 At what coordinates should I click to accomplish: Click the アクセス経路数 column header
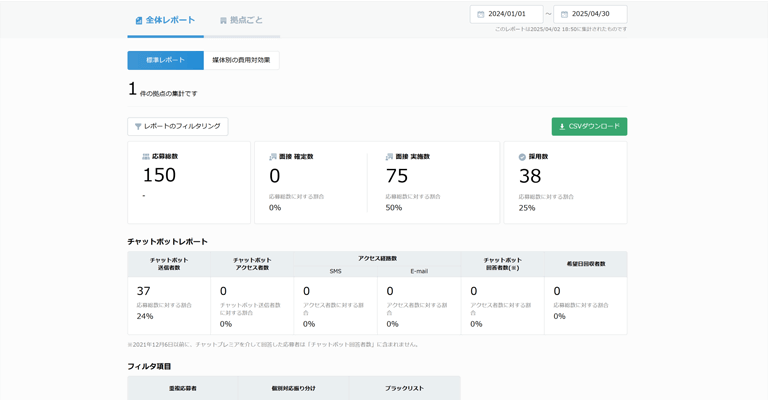pyautogui.click(x=377, y=259)
